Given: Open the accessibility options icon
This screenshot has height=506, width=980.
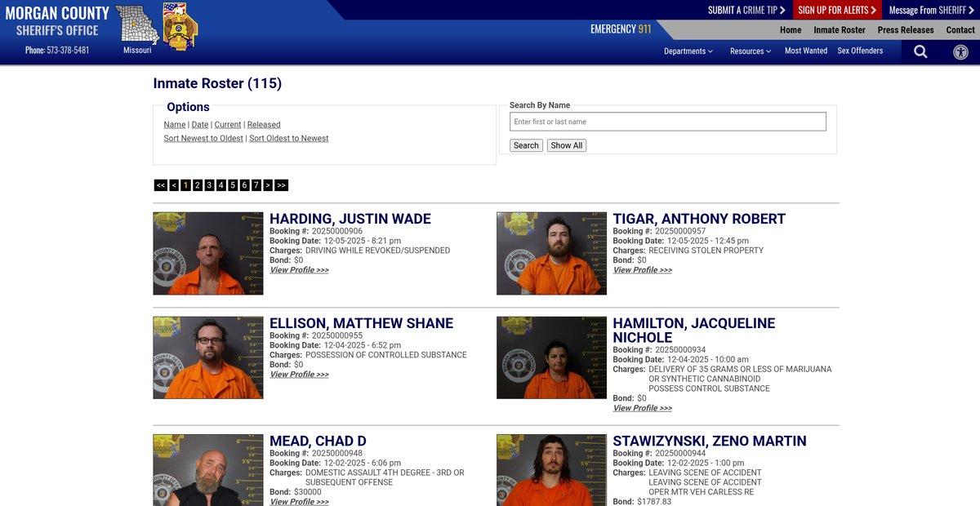Looking at the screenshot, I should pyautogui.click(x=960, y=51).
